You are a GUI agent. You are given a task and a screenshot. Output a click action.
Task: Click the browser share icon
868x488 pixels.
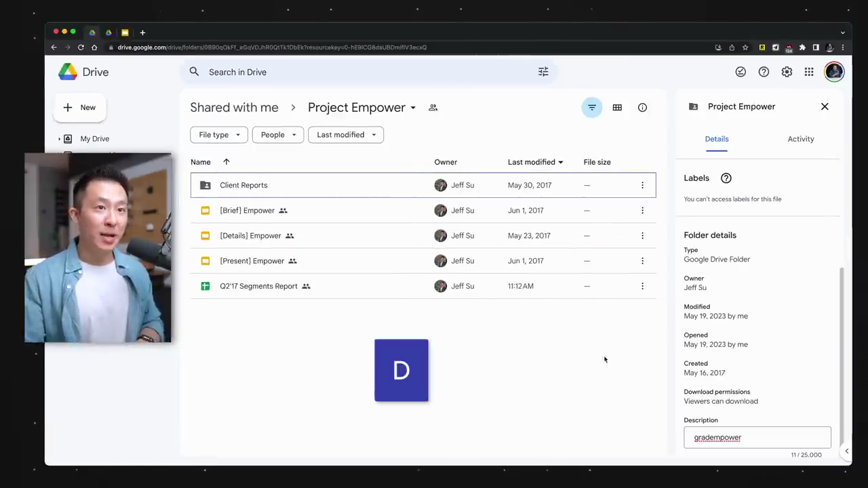pyautogui.click(x=732, y=47)
